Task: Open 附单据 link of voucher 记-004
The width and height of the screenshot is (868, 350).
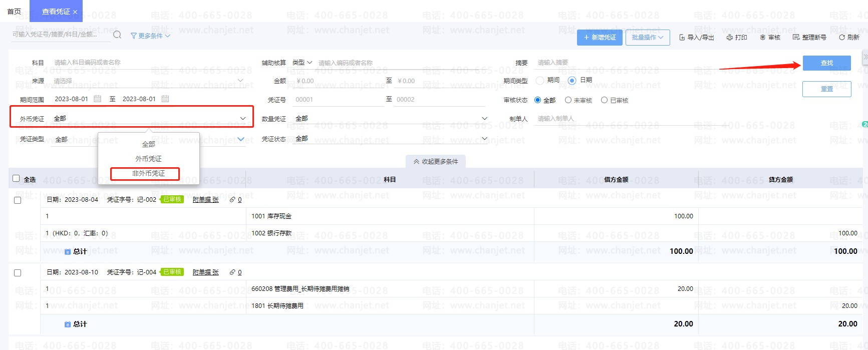Action: coord(205,272)
